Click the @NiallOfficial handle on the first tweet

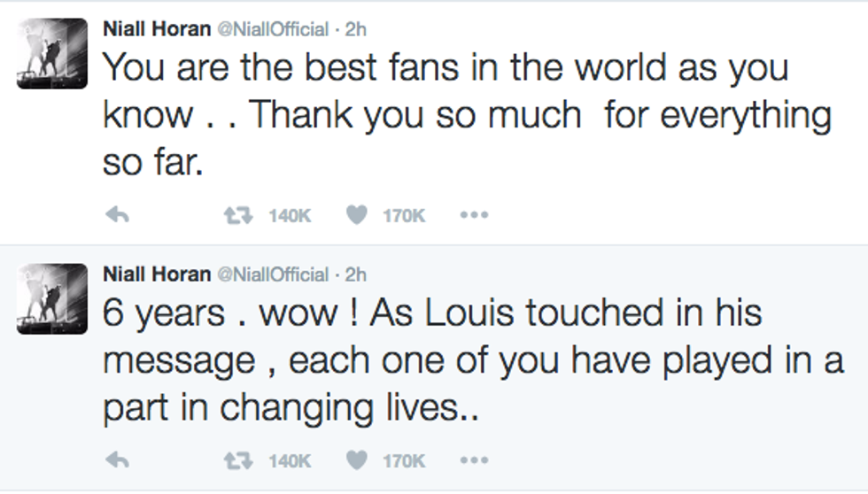coord(272,28)
